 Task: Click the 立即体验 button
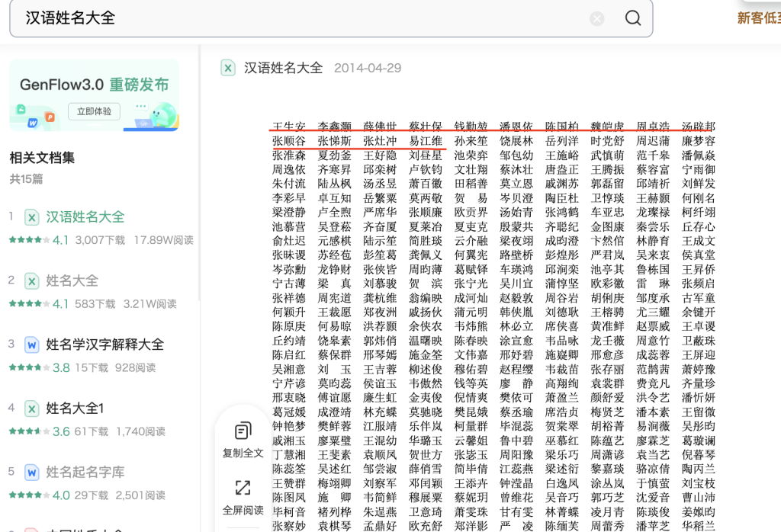tap(94, 111)
